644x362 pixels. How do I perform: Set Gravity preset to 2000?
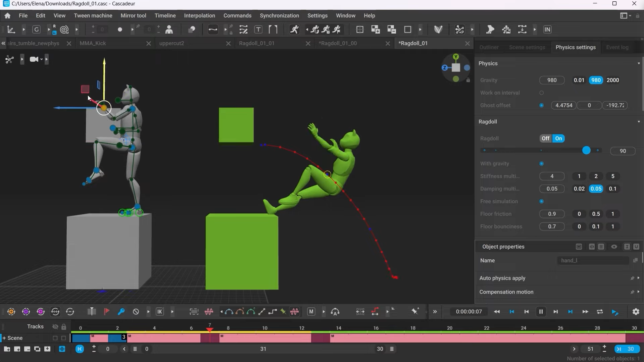point(613,80)
